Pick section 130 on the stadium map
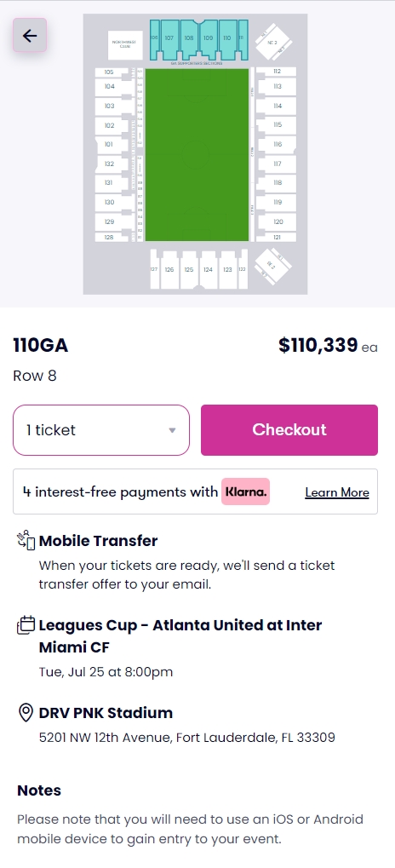 [110, 203]
